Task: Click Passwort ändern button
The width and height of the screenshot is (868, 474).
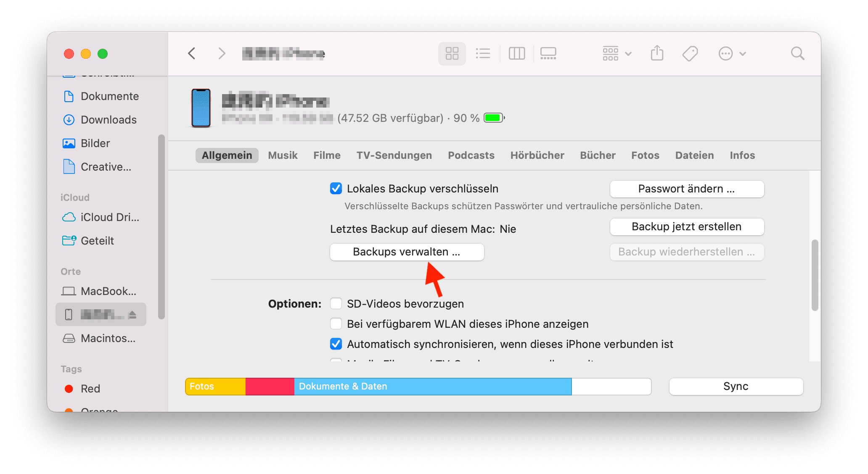Action: click(687, 189)
